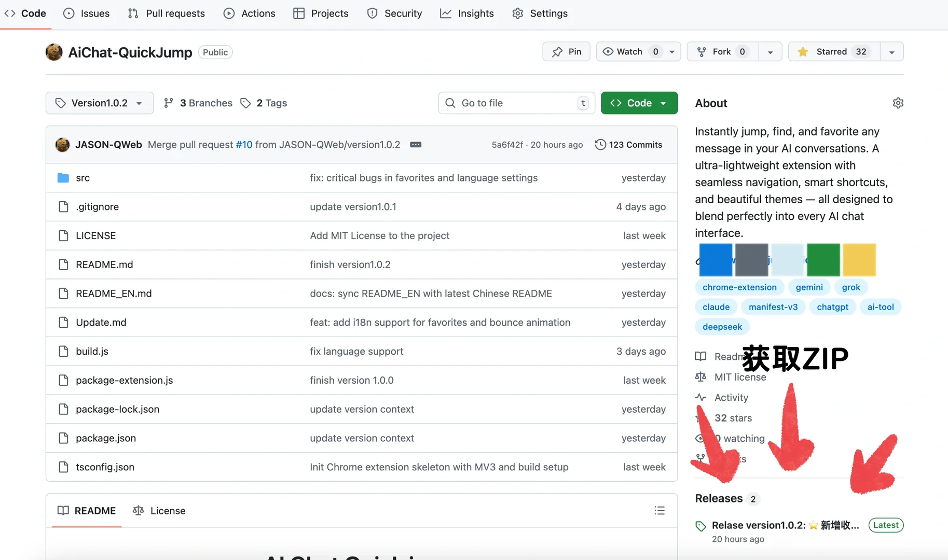Open the Issues tab
The width and height of the screenshot is (948, 560).
point(86,13)
